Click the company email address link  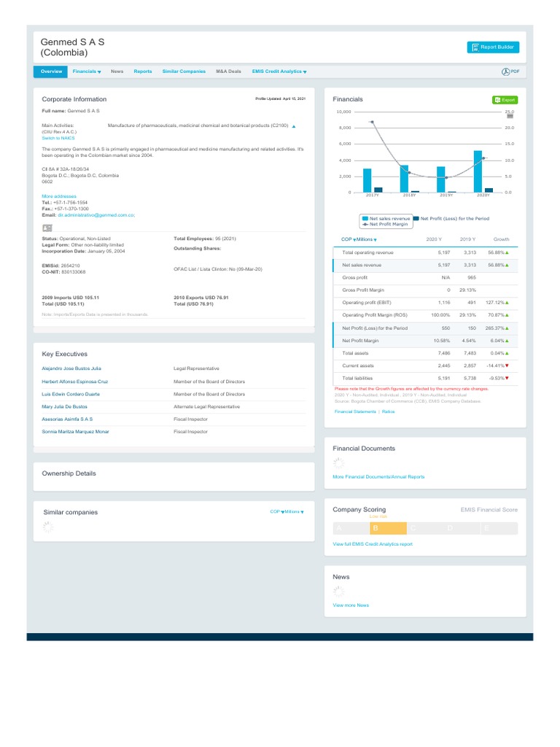point(96,215)
